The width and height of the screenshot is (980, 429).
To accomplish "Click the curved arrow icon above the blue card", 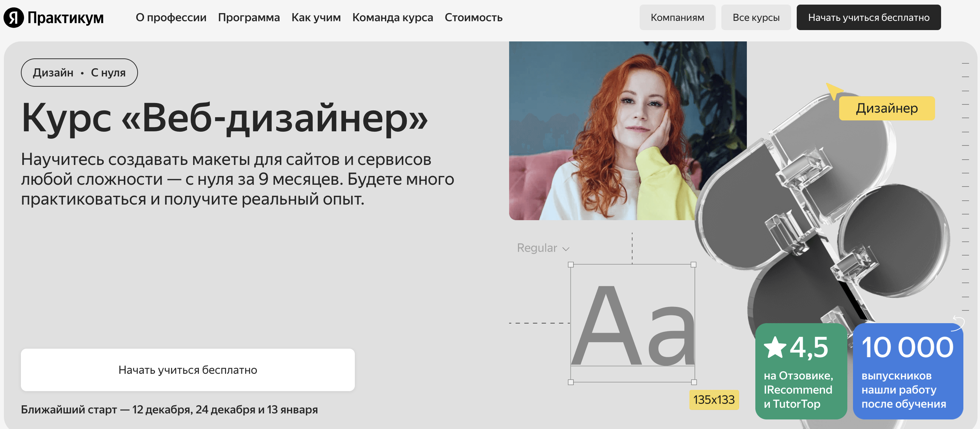I will 958,324.
